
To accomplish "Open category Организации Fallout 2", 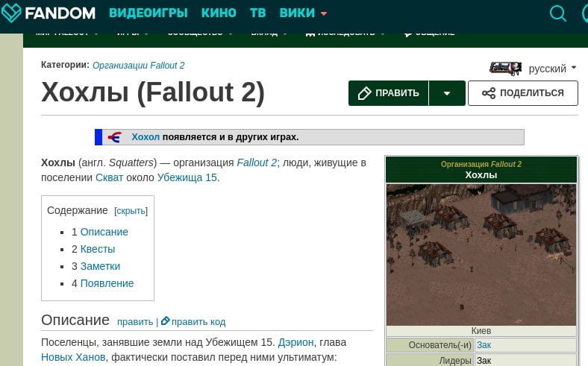I will [138, 66].
